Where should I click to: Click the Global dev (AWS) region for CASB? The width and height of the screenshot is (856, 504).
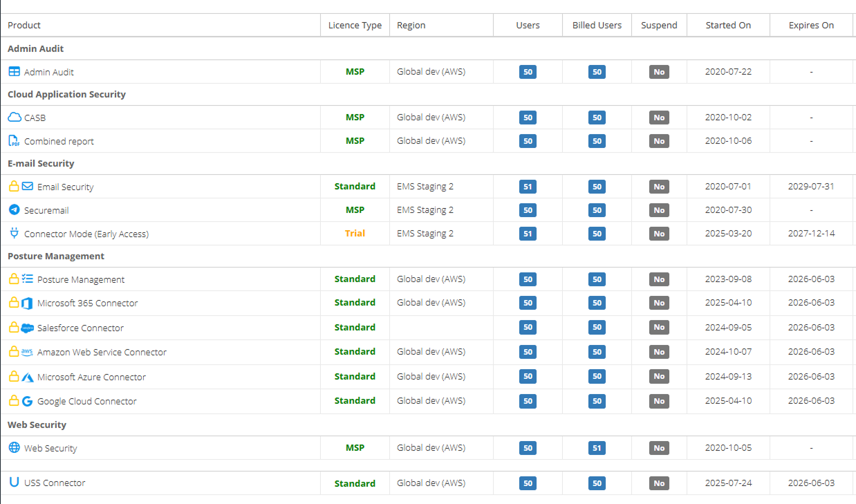point(431,118)
